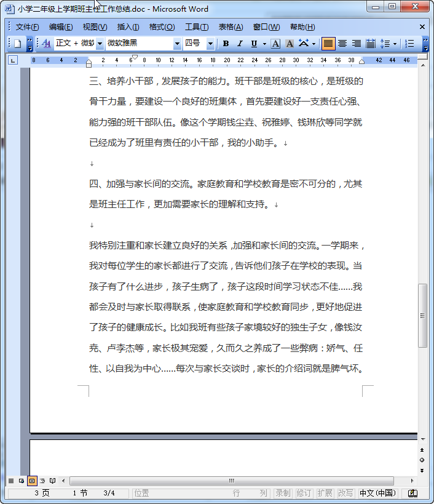Viewport: 434px width, 504px height.
Task: Click the New blank document icon
Action: tap(18, 44)
